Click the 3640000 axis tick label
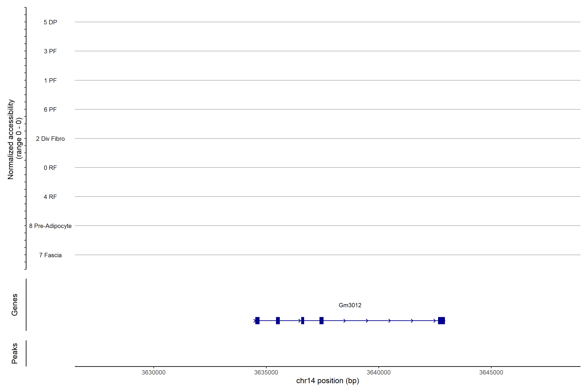Viewport: 588px width, 392px height. (x=378, y=373)
